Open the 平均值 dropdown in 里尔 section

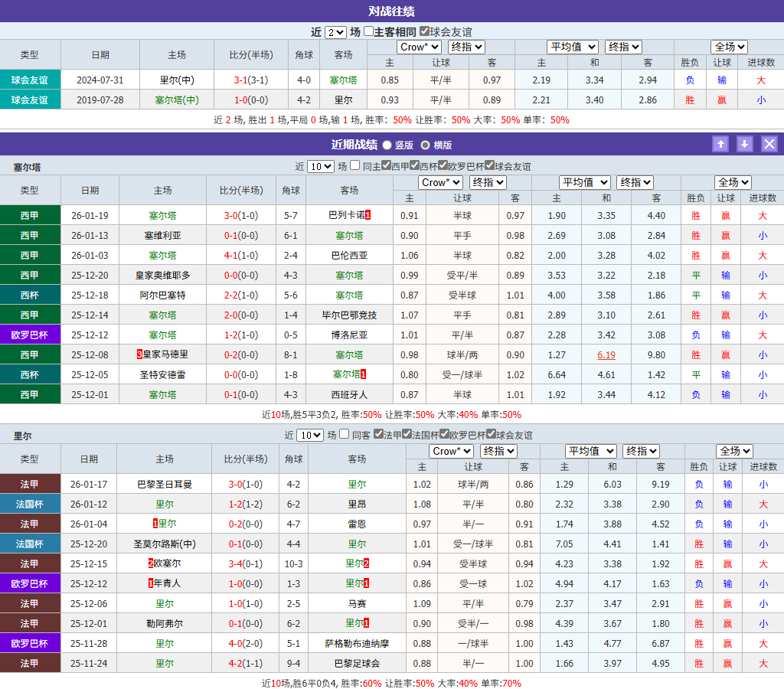[590, 451]
